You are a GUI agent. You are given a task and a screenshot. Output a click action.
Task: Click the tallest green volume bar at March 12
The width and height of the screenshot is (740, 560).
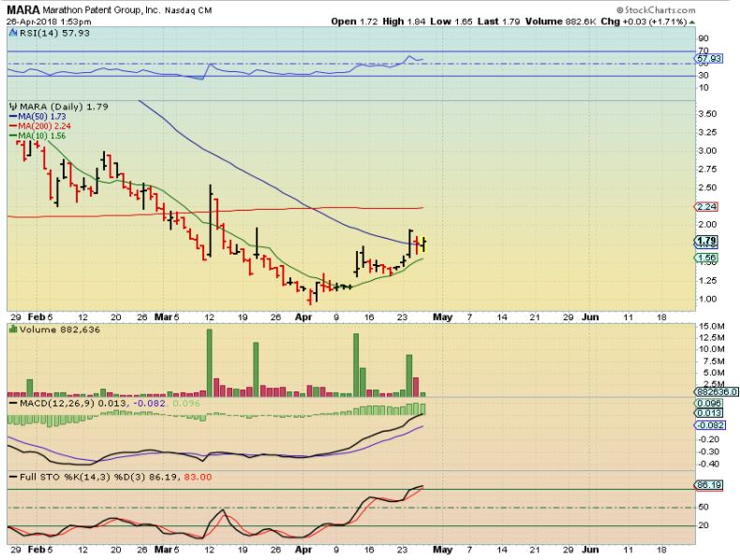[x=210, y=362]
